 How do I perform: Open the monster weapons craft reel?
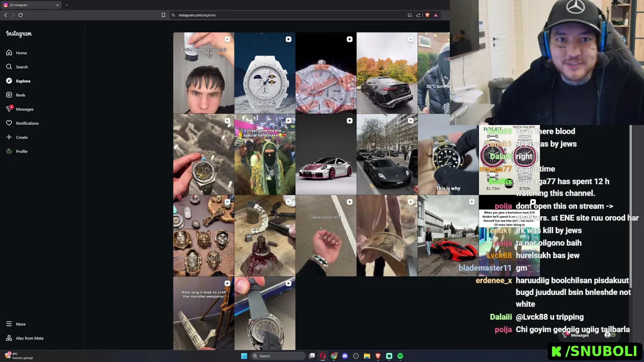click(x=204, y=313)
